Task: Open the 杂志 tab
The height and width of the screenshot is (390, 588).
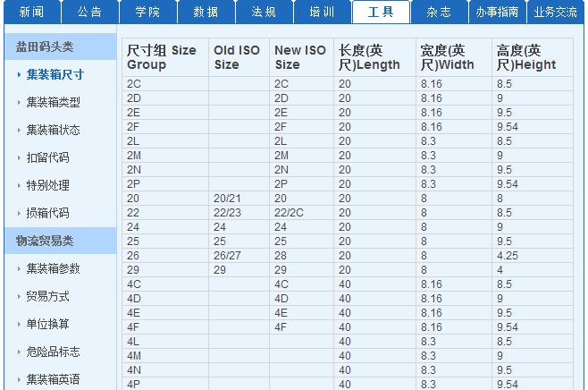Action: click(439, 12)
